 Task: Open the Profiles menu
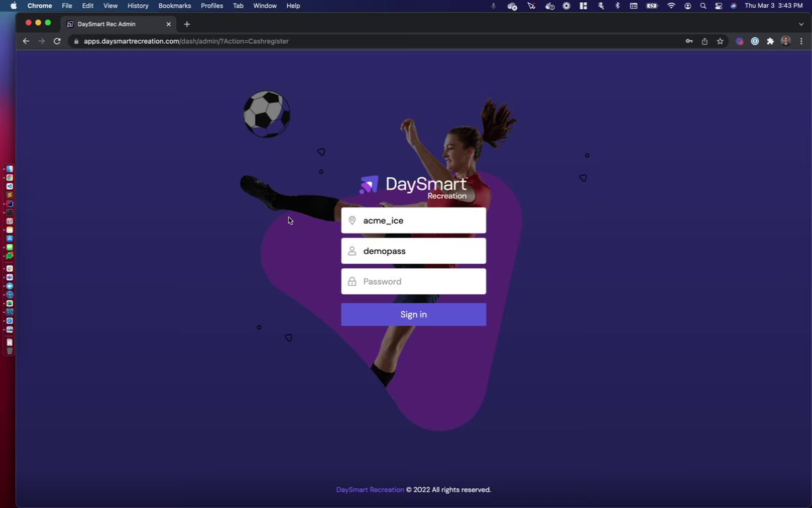[x=211, y=6]
